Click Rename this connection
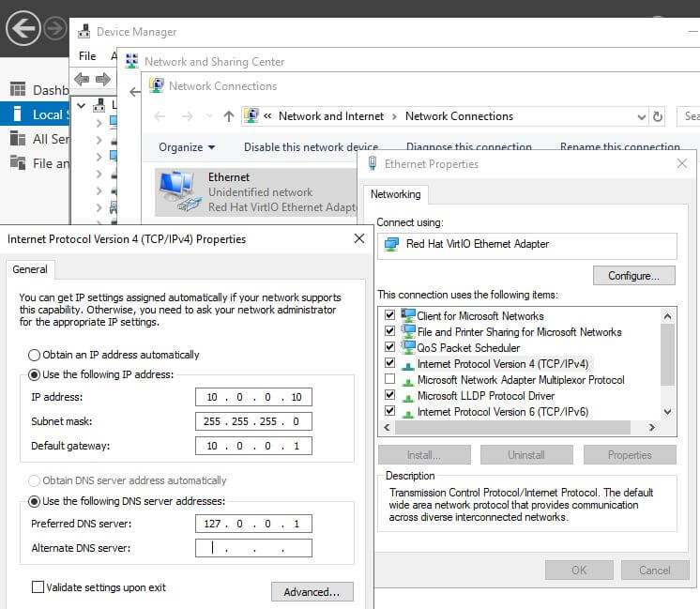700x609 pixels. coord(619,146)
